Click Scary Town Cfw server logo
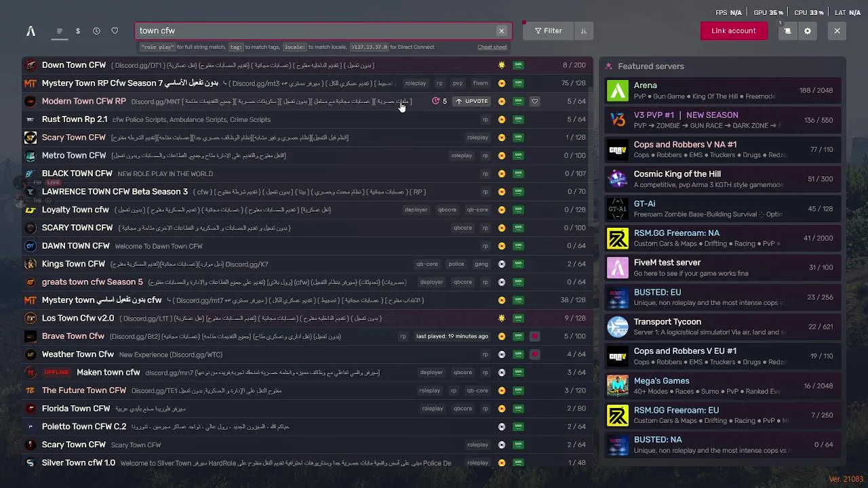 (30, 138)
